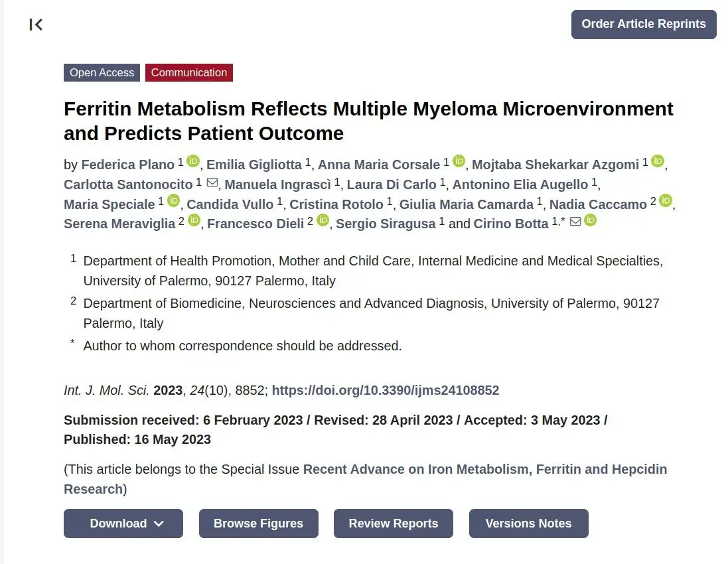Viewport: 728px width, 564px height.
Task: Open author Sergio Siragusa's name link
Action: coord(386,224)
